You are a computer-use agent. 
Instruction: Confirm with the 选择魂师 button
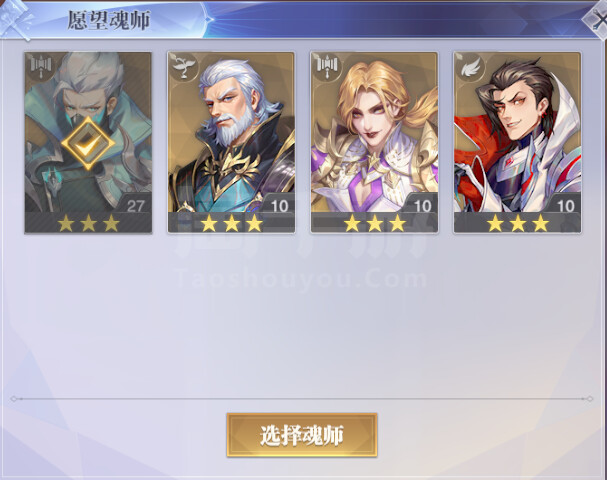click(302, 435)
